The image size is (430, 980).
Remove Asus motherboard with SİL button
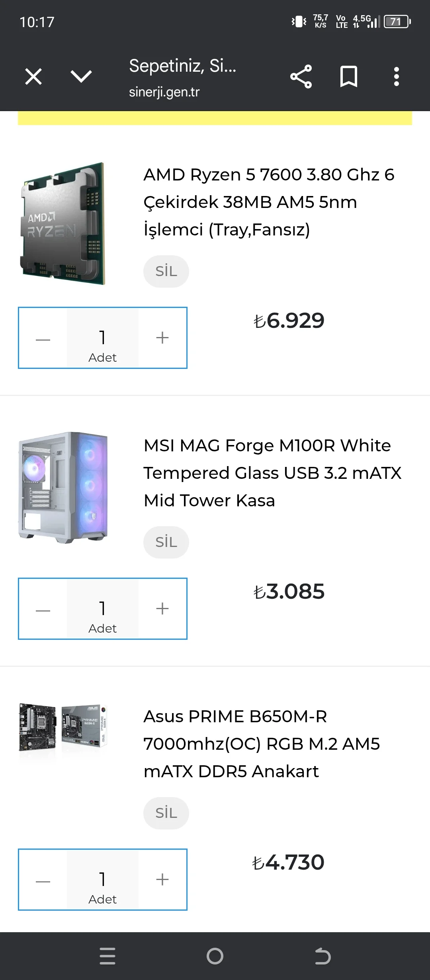point(166,813)
